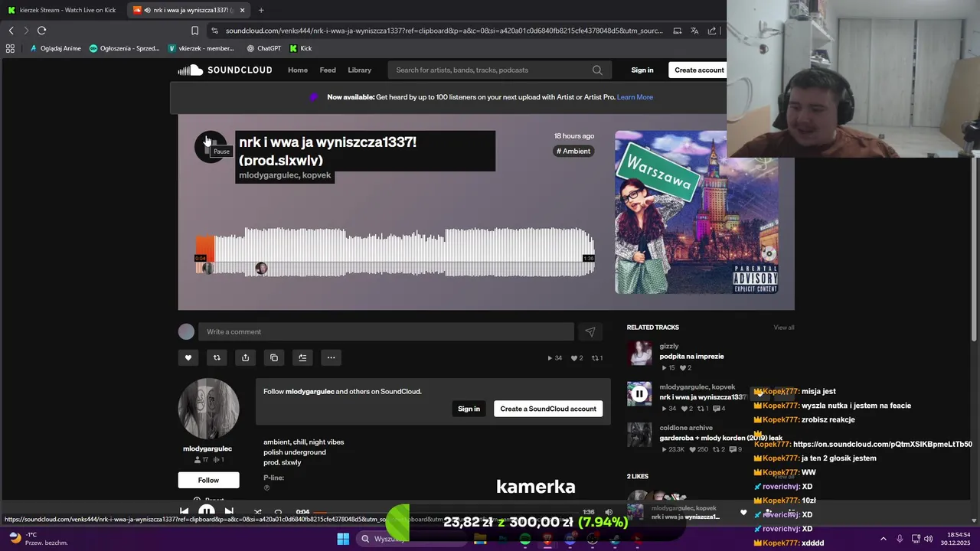Close the SoundCloud browser tab
This screenshot has width=980, height=551.
[x=242, y=10]
